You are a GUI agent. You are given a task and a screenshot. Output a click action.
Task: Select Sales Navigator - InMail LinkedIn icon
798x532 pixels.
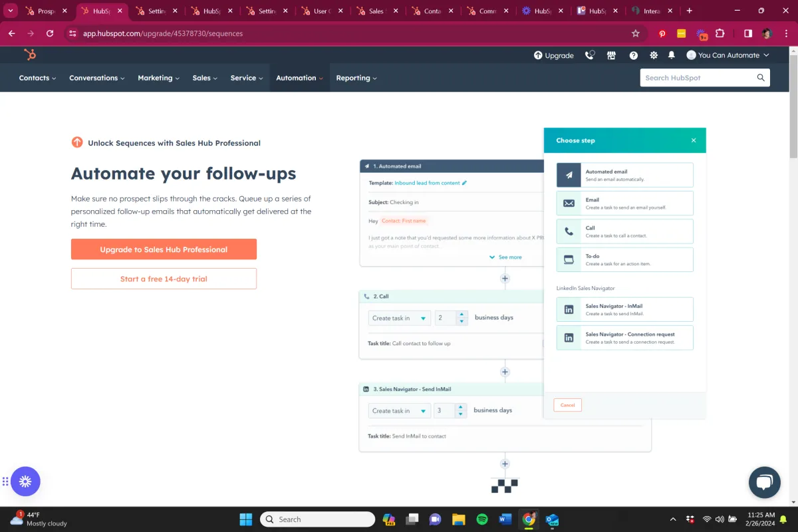569,309
